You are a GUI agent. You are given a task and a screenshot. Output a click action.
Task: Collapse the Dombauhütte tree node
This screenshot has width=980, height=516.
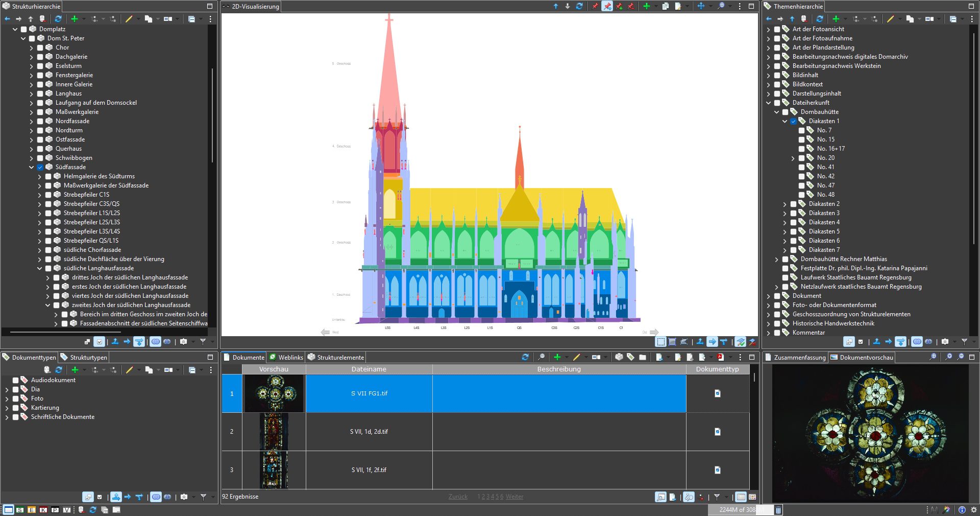pos(776,112)
